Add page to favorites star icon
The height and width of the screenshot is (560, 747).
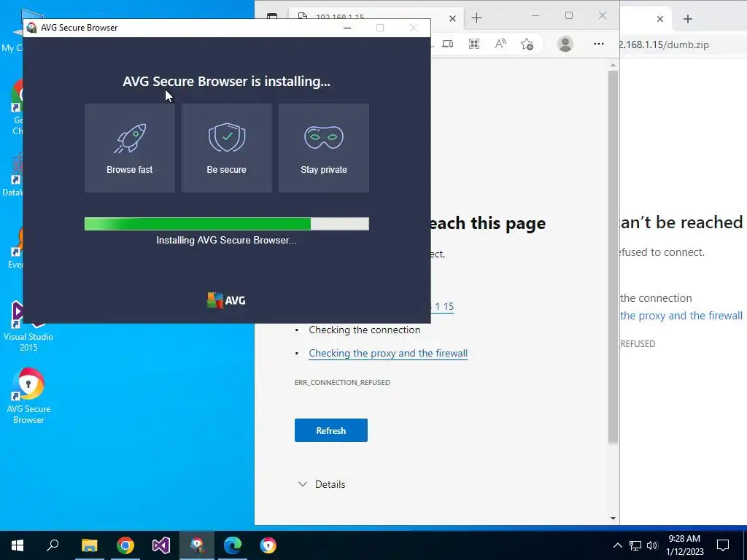(527, 44)
